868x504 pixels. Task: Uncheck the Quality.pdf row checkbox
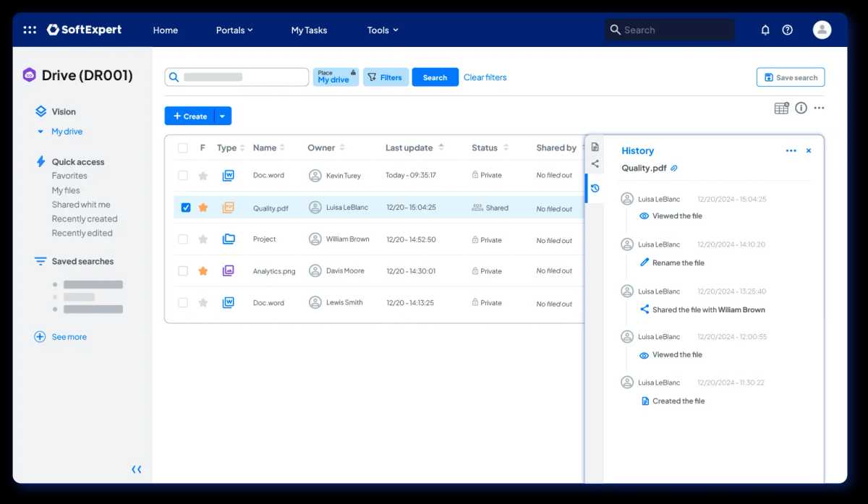coord(186,208)
